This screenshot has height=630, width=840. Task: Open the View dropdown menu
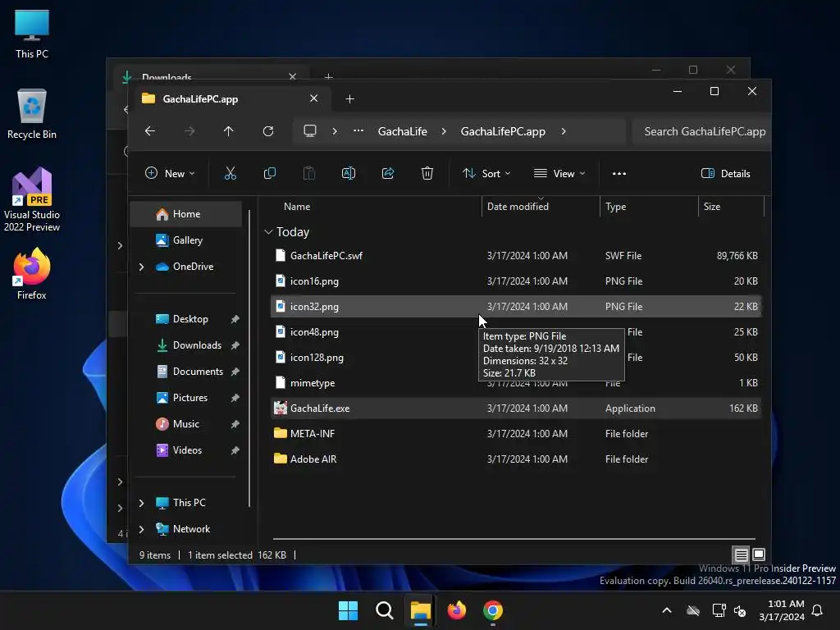[x=559, y=174]
